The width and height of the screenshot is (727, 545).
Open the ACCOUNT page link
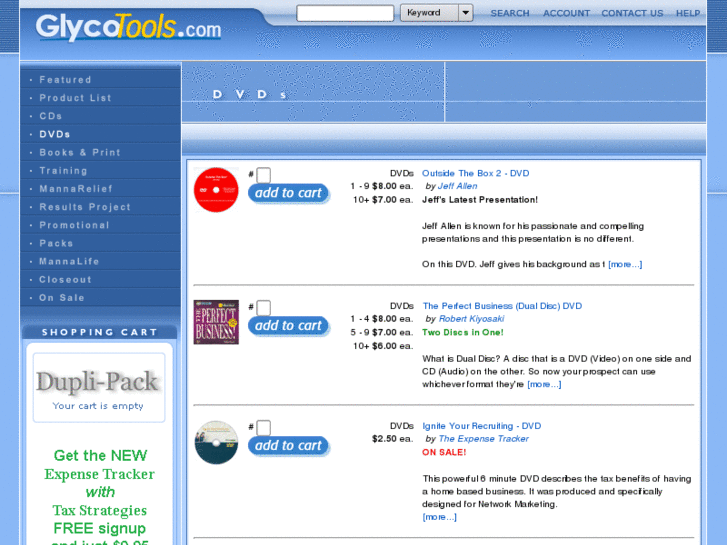point(566,13)
